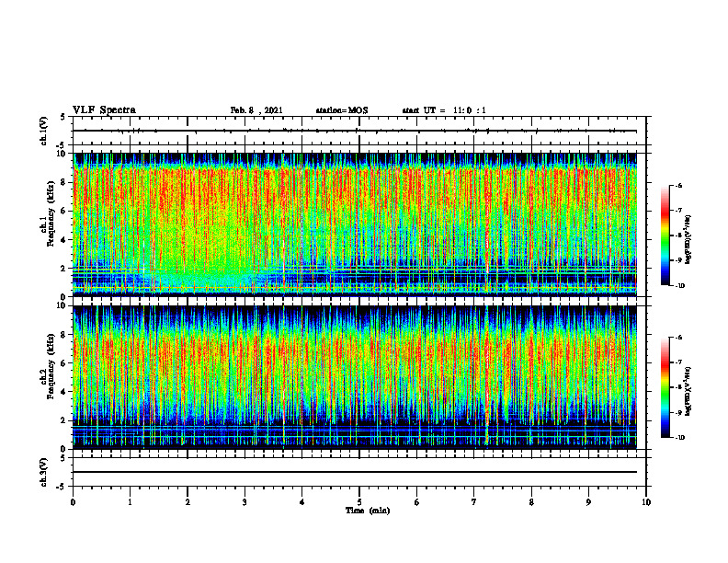Click the ch.2 spectrogram panel

[355, 377]
